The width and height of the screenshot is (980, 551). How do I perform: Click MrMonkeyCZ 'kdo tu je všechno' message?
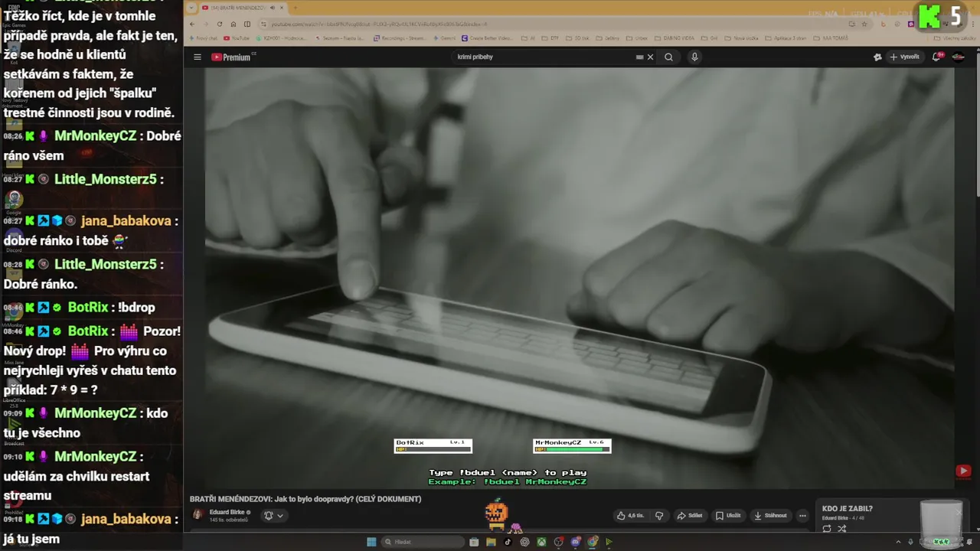pyautogui.click(x=86, y=422)
